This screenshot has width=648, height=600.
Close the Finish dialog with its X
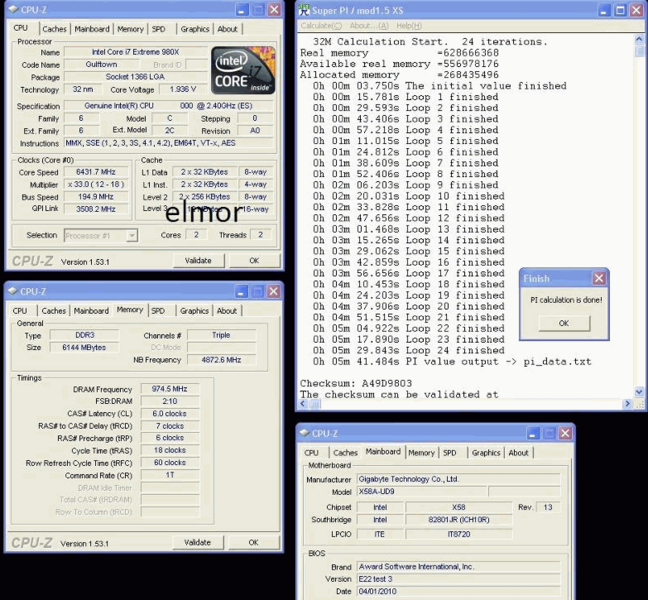(598, 278)
